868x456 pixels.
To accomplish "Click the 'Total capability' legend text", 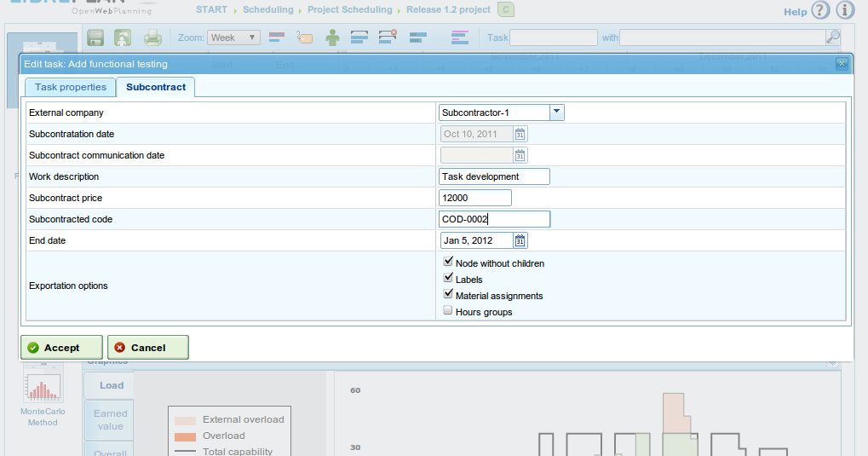I will tap(238, 452).
